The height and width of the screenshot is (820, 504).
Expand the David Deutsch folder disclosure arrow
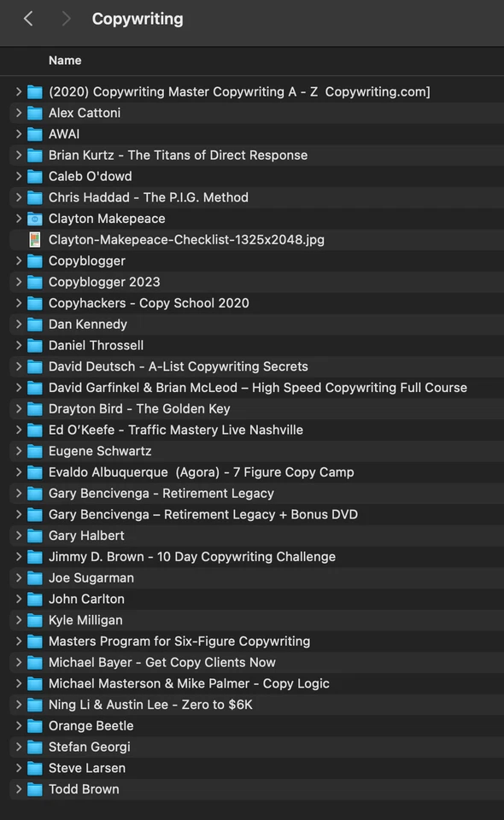(19, 366)
